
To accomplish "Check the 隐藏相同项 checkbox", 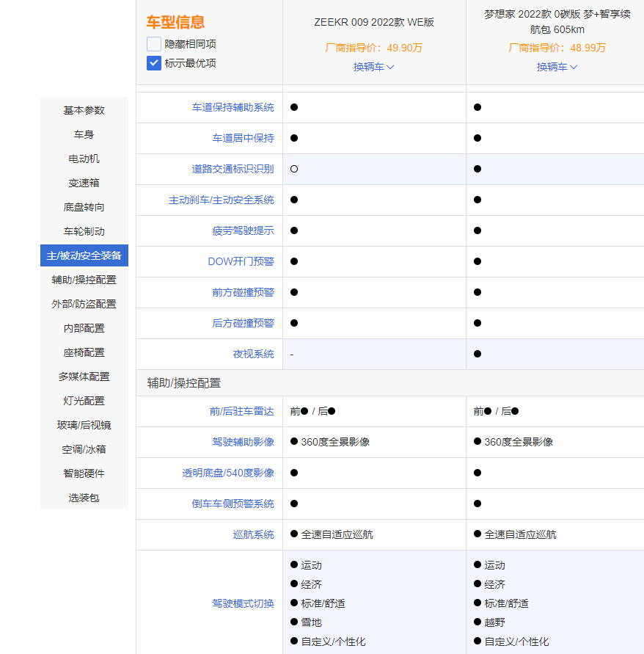I will pyautogui.click(x=154, y=44).
